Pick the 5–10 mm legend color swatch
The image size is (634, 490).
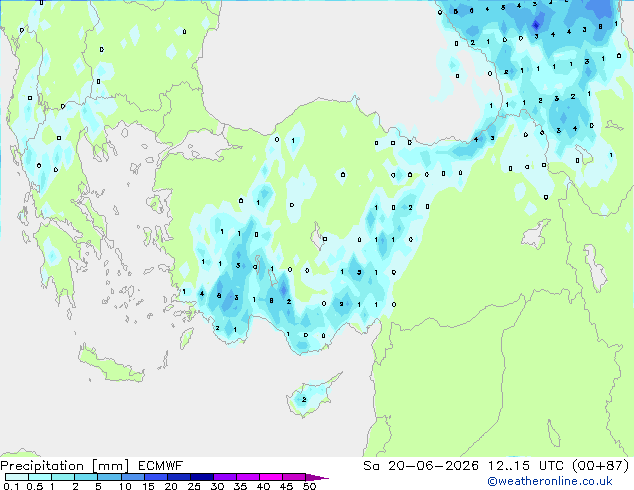[x=109, y=477]
